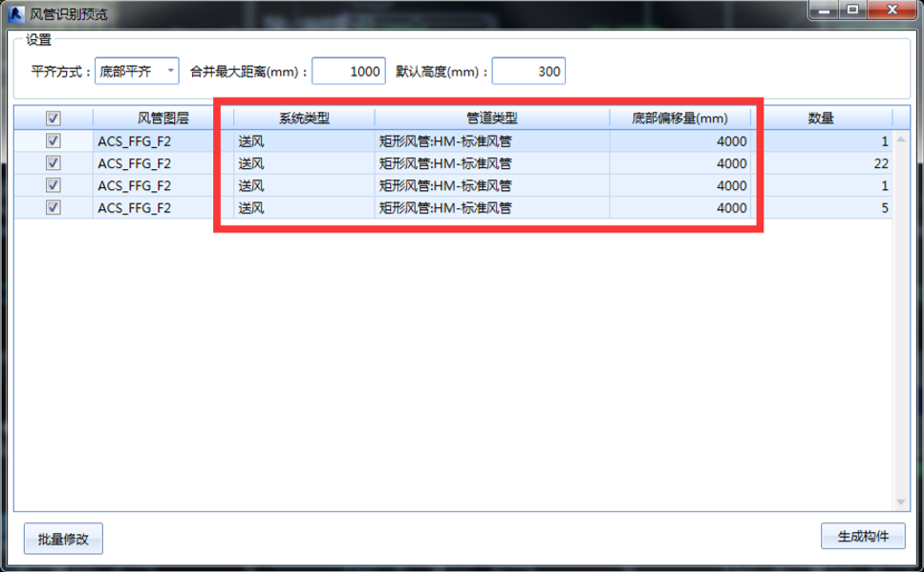Click the quantity value 22

[881, 163]
